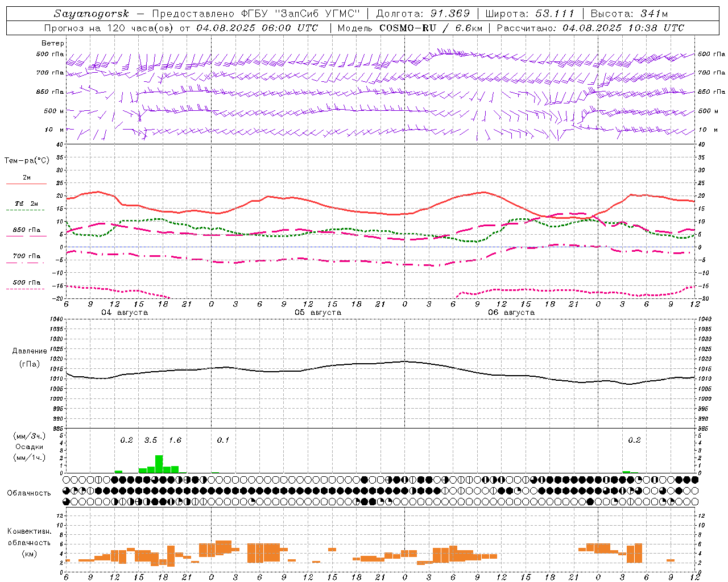Screen dimensions: 728x582
Task: Click the 06 августа date label
Action: (x=511, y=313)
